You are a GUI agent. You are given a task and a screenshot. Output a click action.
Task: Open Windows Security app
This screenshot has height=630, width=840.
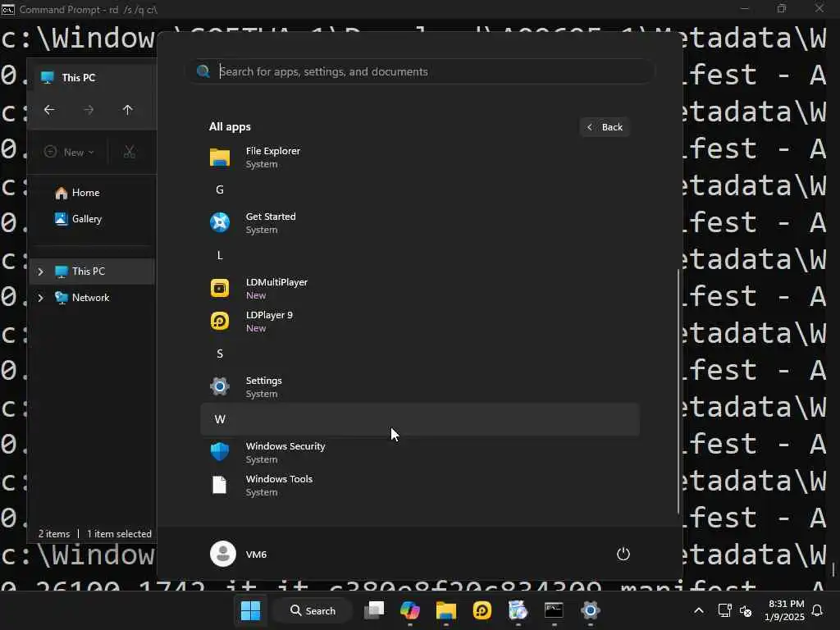[419, 452]
